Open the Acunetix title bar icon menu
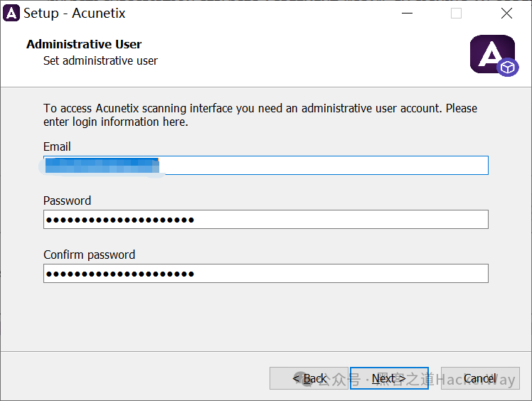The width and height of the screenshot is (532, 401). [x=11, y=14]
